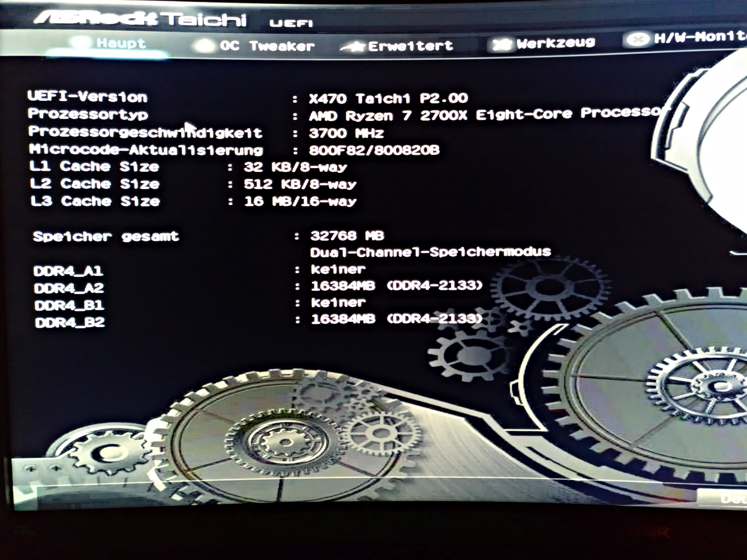This screenshot has height=560, width=747.
Task: Click the H/W-Monitor round icon
Action: tap(638, 39)
